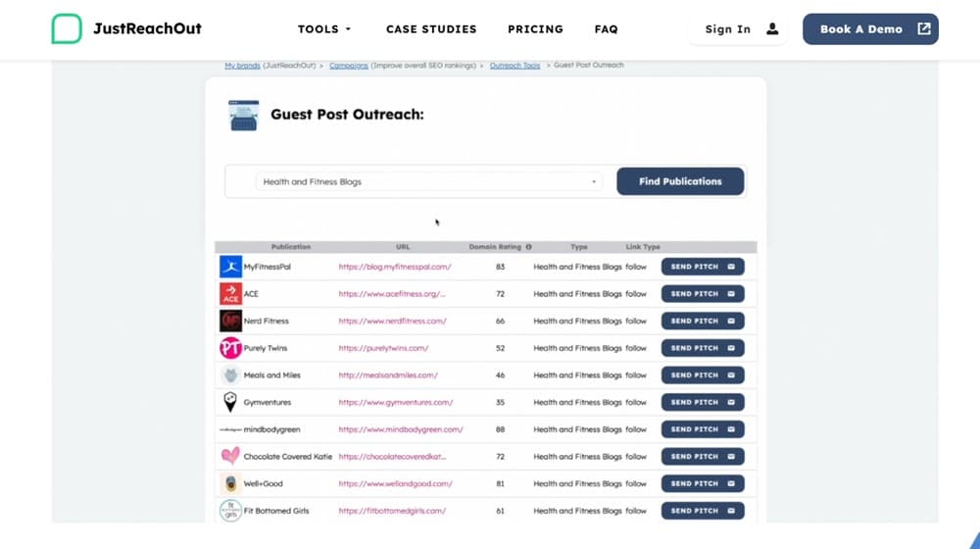Screen dimensions: 980x549
Task: Click Find Publications button
Action: point(680,181)
